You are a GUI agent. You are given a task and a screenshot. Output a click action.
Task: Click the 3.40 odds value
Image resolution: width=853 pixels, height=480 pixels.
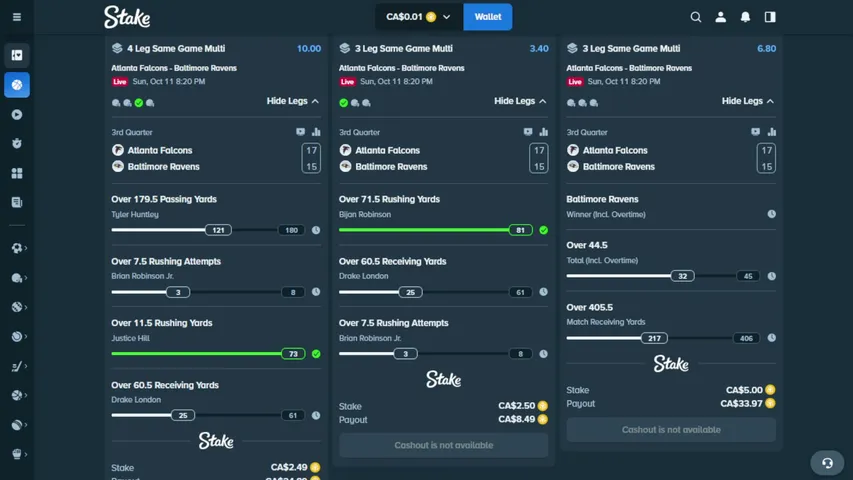(539, 48)
